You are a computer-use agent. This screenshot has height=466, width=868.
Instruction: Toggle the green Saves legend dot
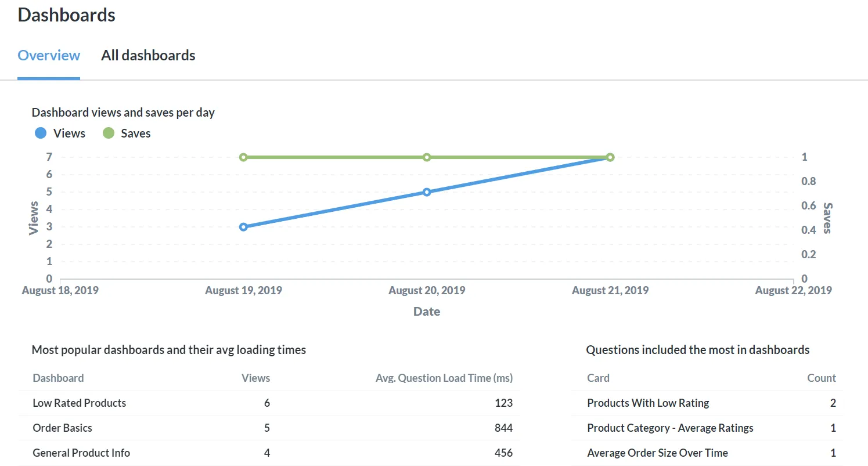pos(109,133)
